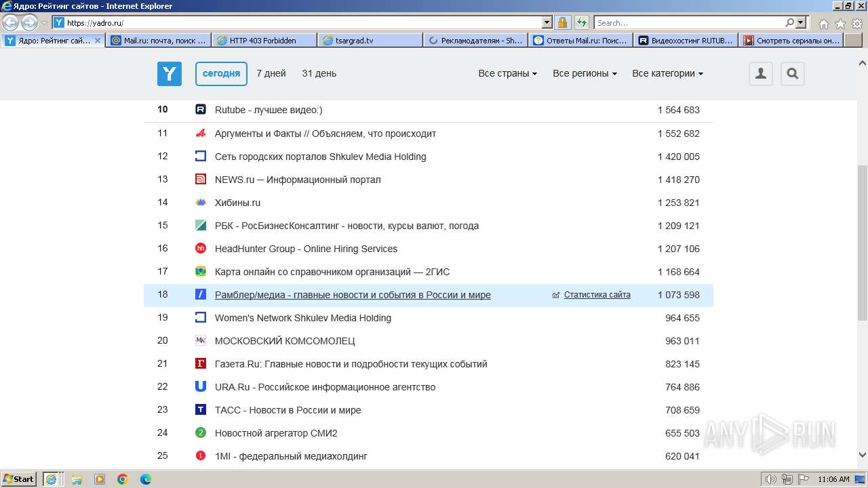Click the Yadro Y logo icon
Image resolution: width=868 pixels, height=488 pixels.
[170, 73]
